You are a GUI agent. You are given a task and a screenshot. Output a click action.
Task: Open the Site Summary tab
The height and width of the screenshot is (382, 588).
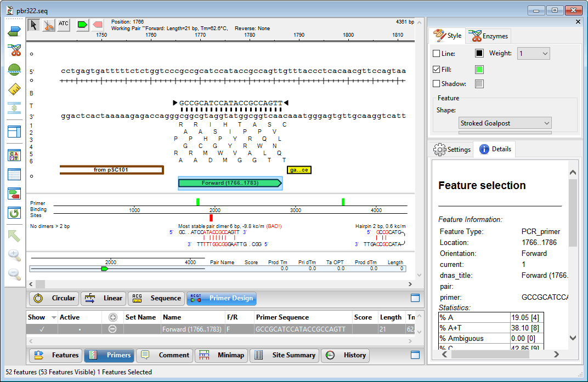pyautogui.click(x=285, y=355)
